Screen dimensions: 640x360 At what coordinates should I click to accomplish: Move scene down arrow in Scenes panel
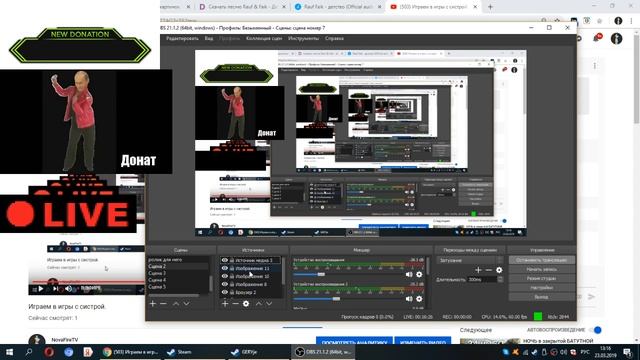pos(186,304)
